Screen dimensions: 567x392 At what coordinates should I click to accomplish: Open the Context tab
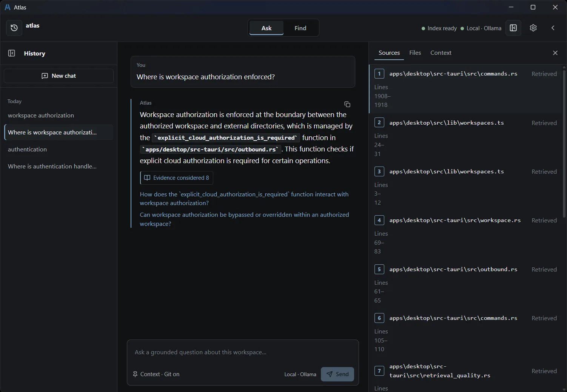(x=441, y=53)
